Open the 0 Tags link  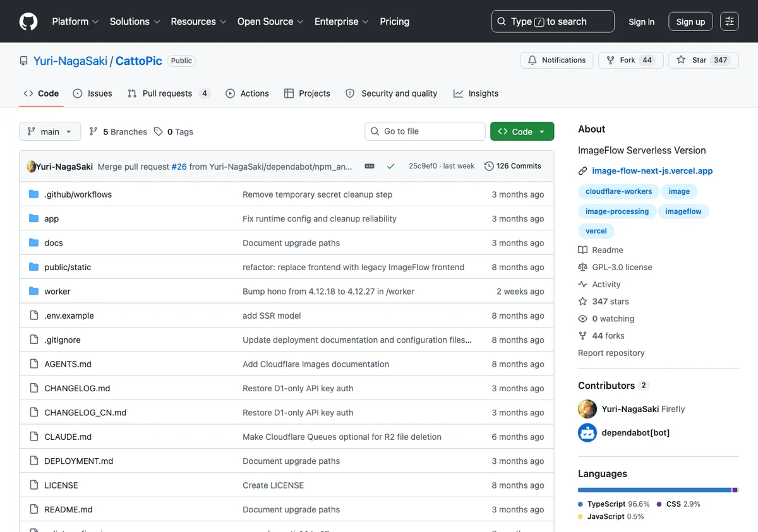click(174, 132)
